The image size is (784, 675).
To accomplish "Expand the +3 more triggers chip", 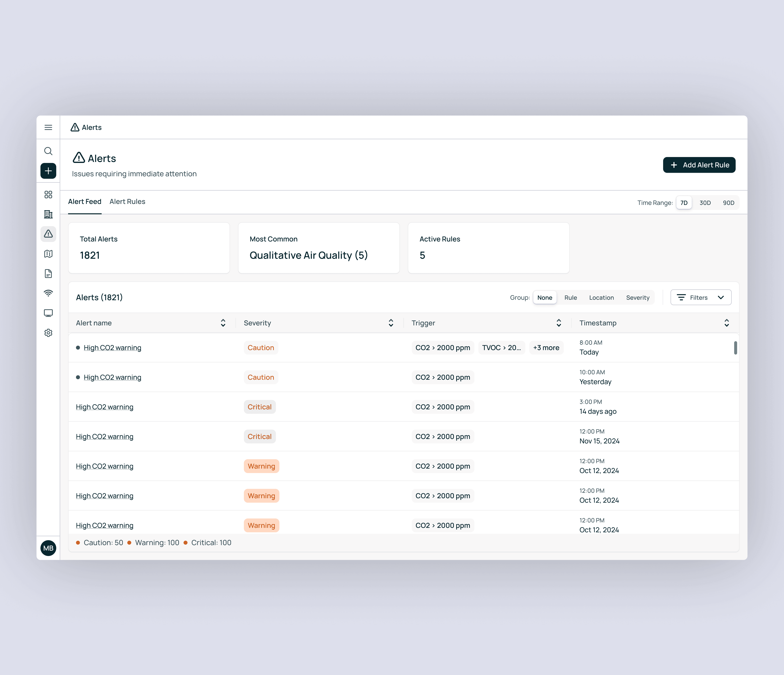I will (x=546, y=347).
